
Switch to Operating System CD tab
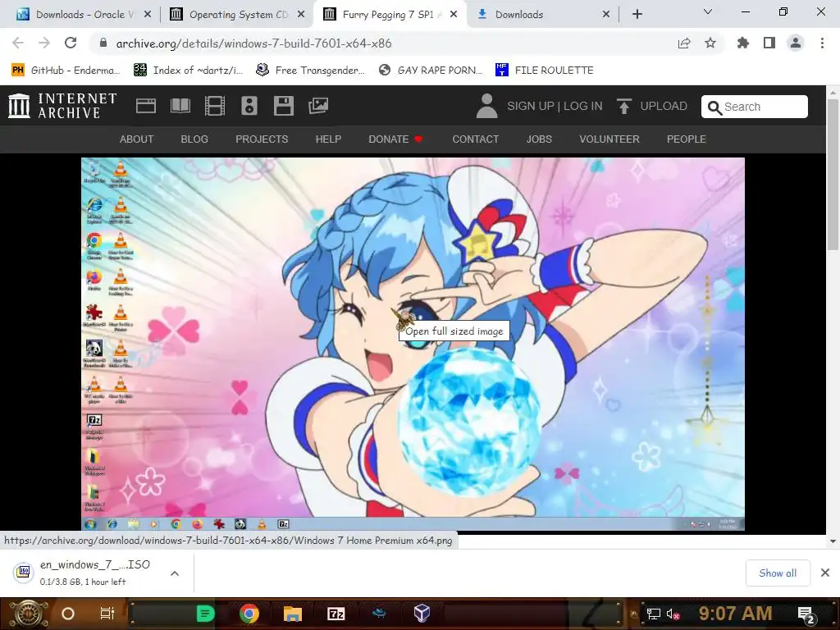235,15
